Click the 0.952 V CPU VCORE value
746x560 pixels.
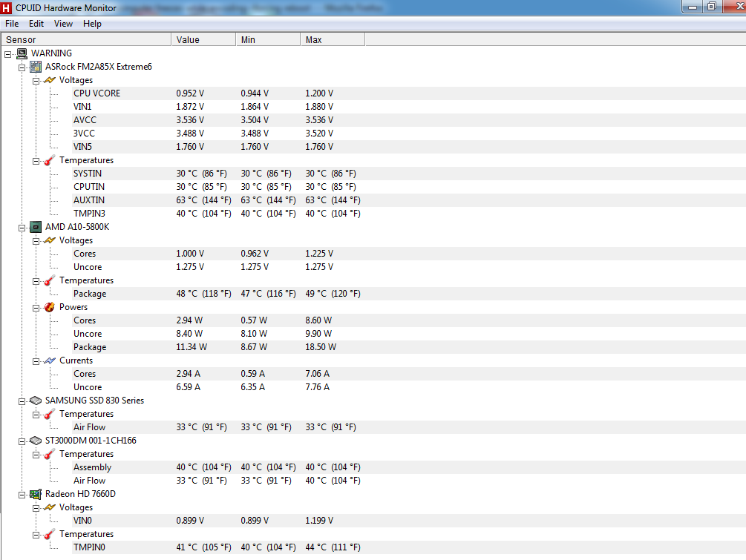pos(190,93)
